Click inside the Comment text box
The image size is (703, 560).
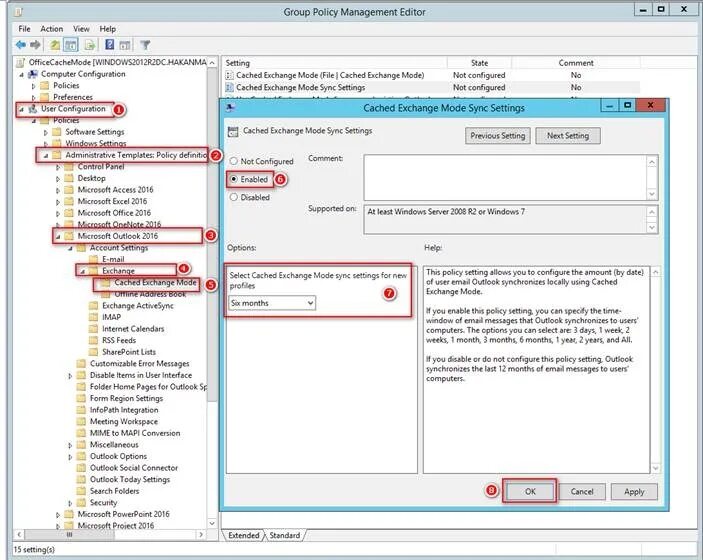coord(505,178)
